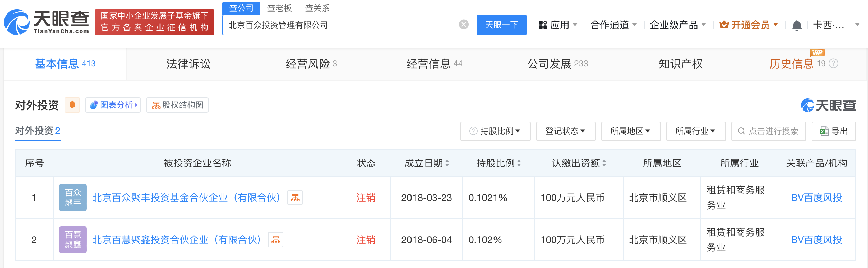Sort by 认缴出资额 column arrows
868x268 pixels.
pyautogui.click(x=604, y=163)
